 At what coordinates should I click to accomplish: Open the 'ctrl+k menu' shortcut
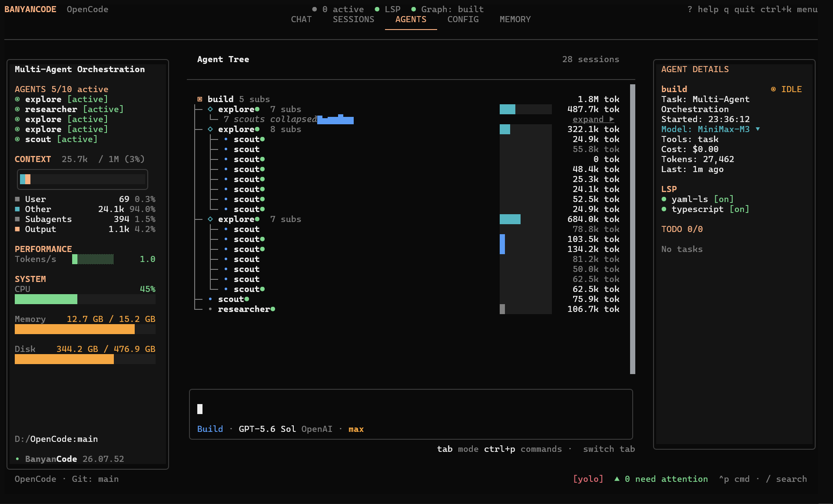click(x=789, y=9)
